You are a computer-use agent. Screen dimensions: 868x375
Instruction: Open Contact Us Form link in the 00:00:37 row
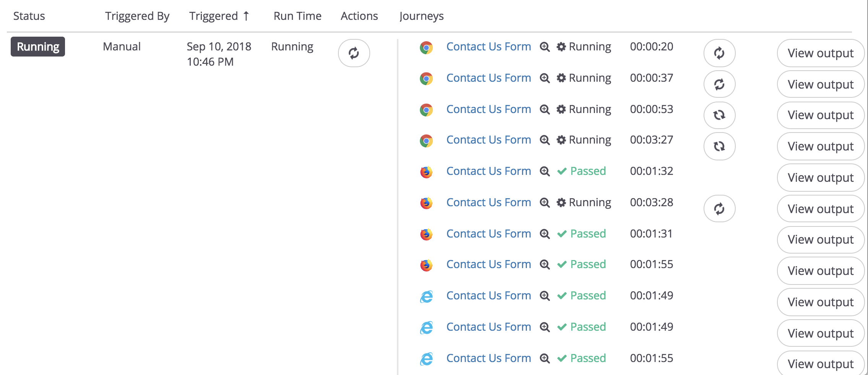point(488,78)
